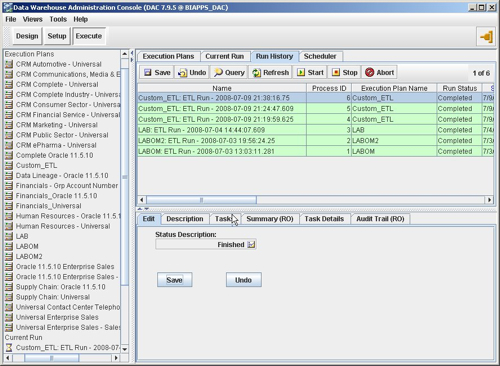Viewport: 500px width, 366px height.
Task: Sort by the Process ID column header
Action: coord(329,88)
